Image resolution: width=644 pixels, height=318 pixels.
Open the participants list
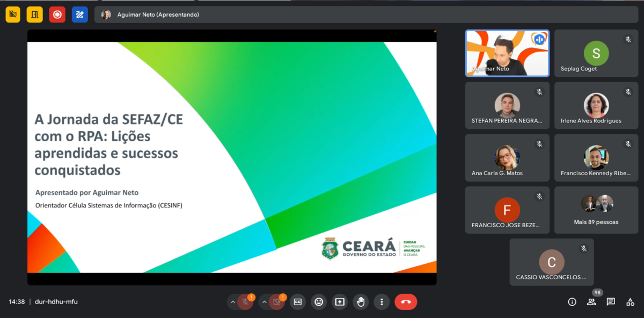[x=591, y=302]
